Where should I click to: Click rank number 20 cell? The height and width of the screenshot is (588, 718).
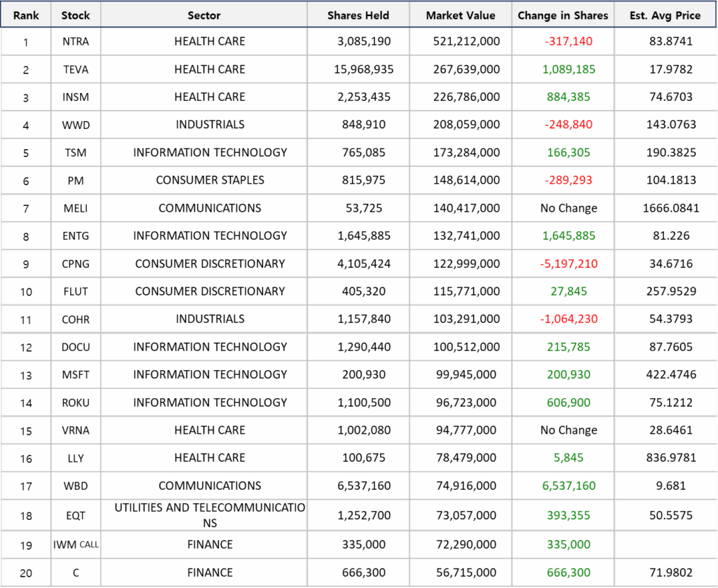coord(26,573)
